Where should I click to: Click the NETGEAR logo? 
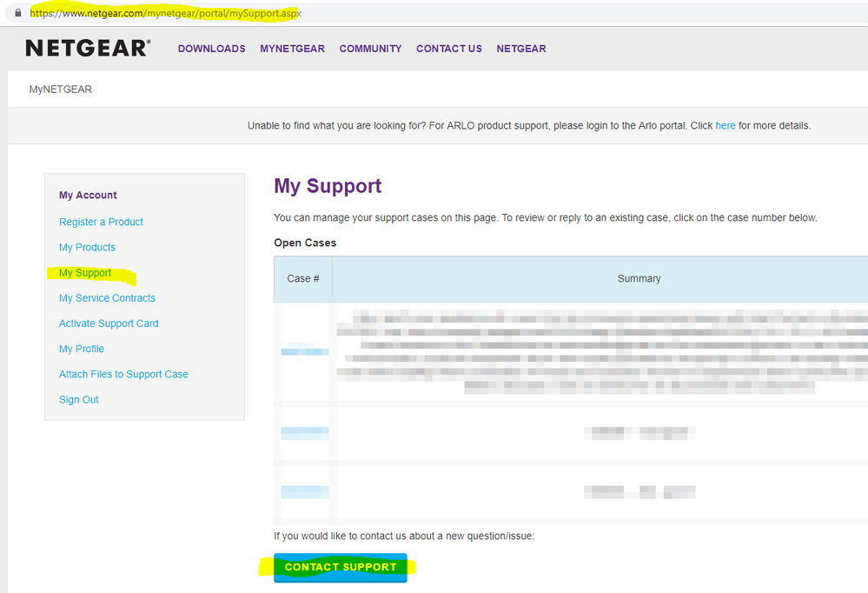point(88,48)
